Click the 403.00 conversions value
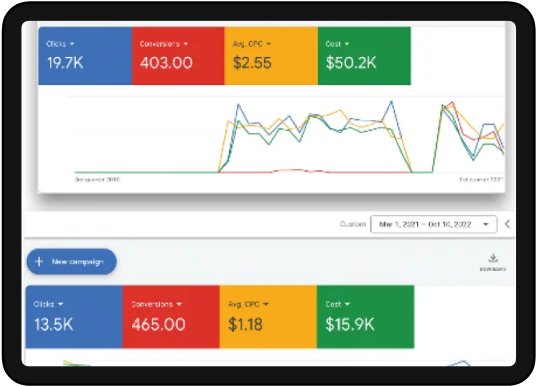The width and height of the screenshot is (536, 386). coord(166,63)
